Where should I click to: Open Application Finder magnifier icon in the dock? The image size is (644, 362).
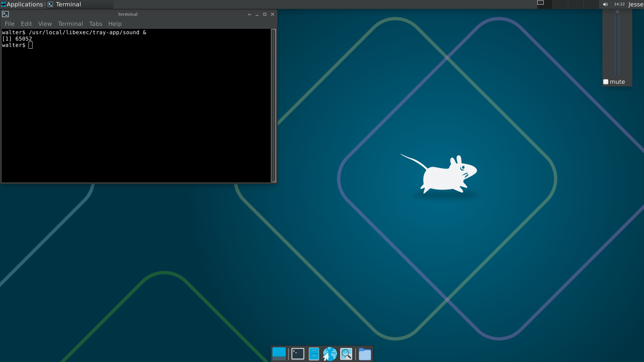point(346,354)
